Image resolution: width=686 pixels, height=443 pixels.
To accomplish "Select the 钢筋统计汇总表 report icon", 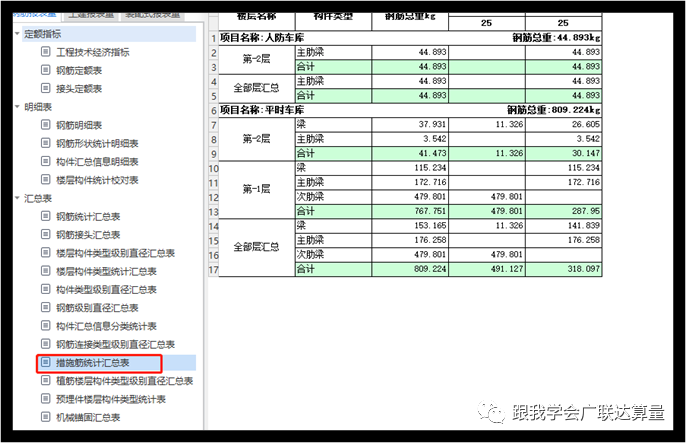I will click(x=46, y=216).
